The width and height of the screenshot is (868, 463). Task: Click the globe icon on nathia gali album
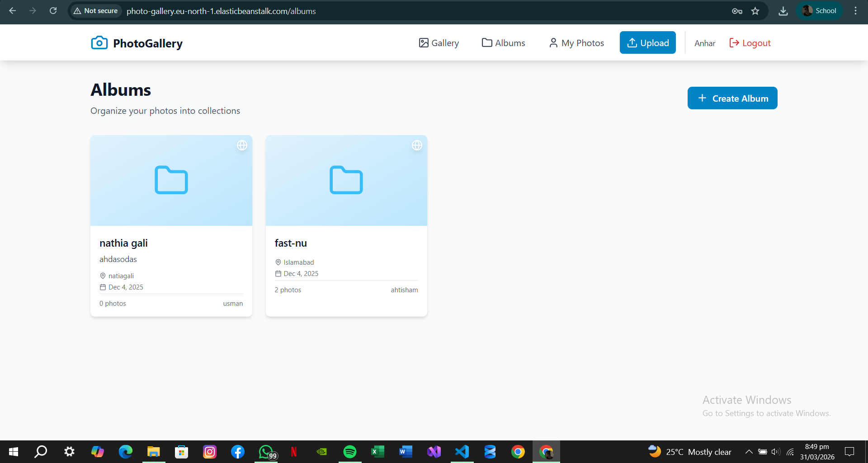[242, 145]
